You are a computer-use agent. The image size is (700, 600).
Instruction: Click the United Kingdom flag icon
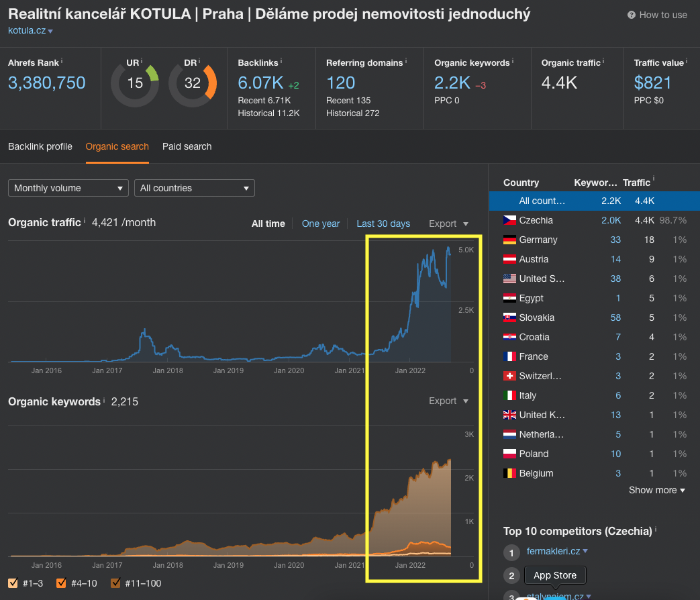tap(509, 415)
